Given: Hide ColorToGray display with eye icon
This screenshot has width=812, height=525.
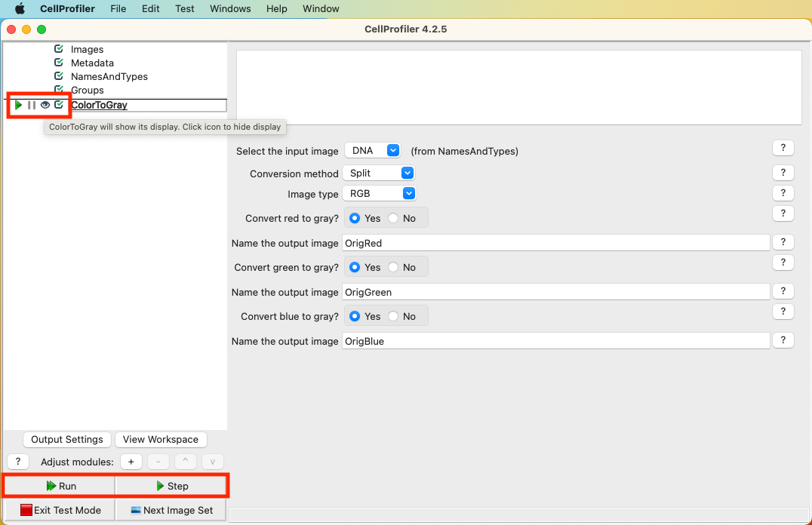Looking at the screenshot, I should pyautogui.click(x=45, y=105).
